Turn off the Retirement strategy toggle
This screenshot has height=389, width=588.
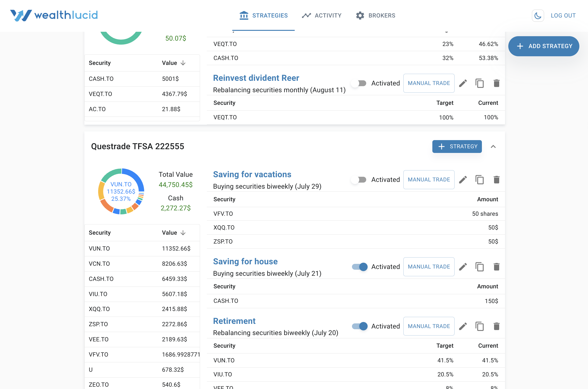(359, 326)
